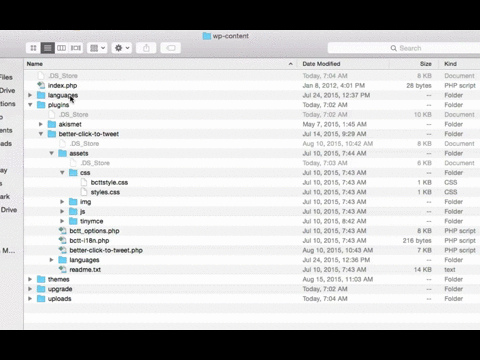Select the better-click-to-tweet.php file icon
480x360 pixels.
point(62,250)
